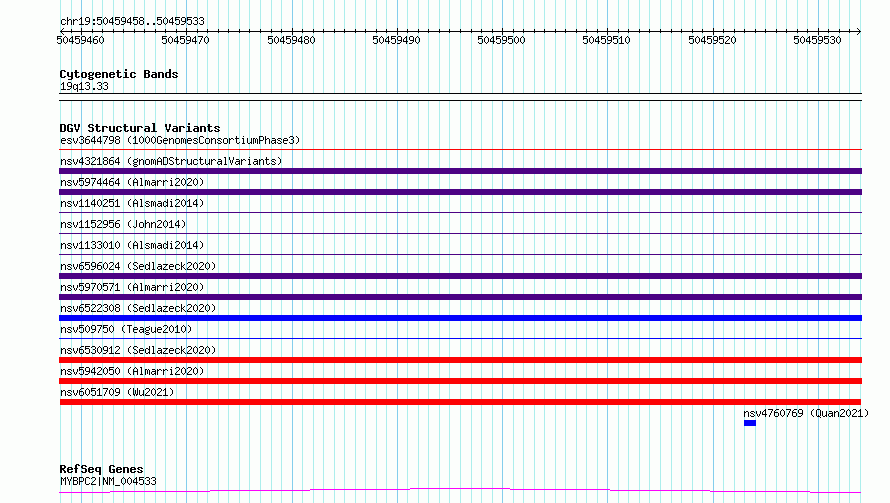The image size is (890, 503).
Task: Click the blue bar under nsv6522308
Action: (460, 318)
